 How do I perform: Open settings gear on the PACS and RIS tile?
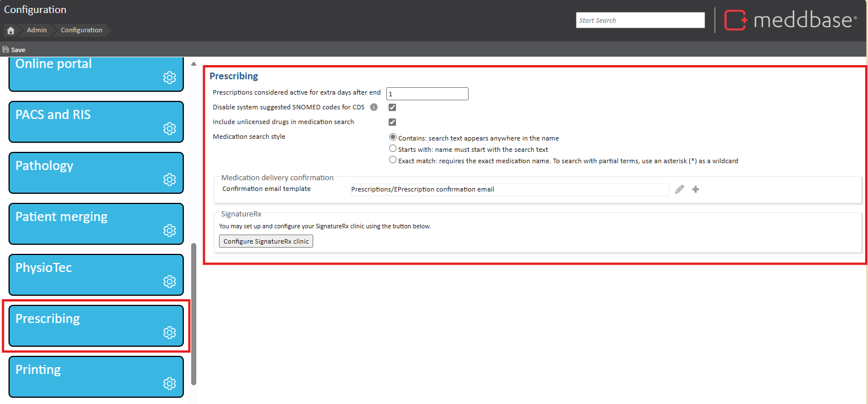(x=169, y=129)
